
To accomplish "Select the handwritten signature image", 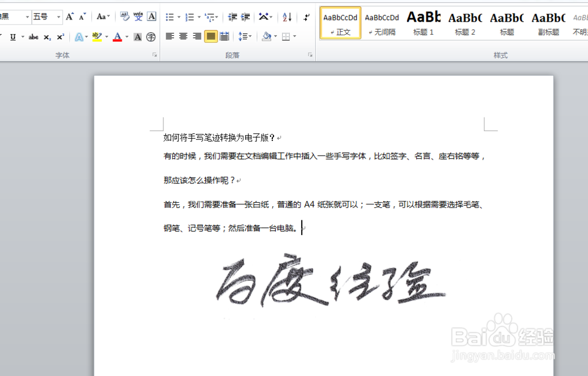I will (330, 280).
